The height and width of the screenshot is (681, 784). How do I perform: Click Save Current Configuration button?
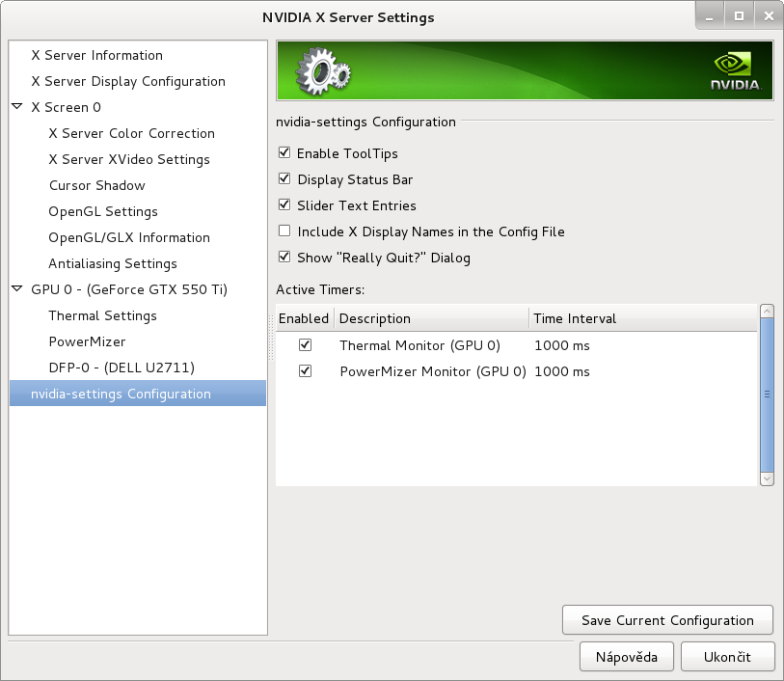(x=667, y=620)
